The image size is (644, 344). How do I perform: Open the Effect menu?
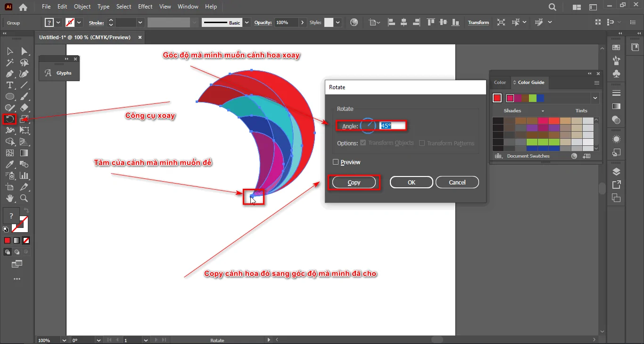(x=145, y=7)
